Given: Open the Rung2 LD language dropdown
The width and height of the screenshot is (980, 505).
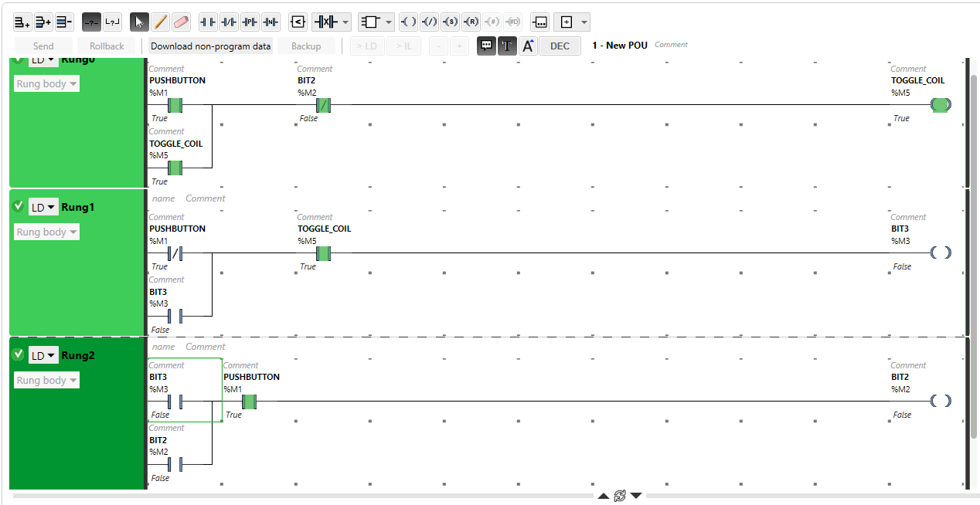Looking at the screenshot, I should pos(43,355).
